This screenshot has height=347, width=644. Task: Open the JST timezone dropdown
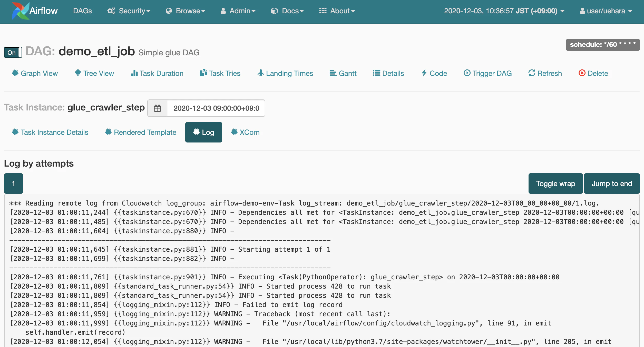click(x=504, y=11)
